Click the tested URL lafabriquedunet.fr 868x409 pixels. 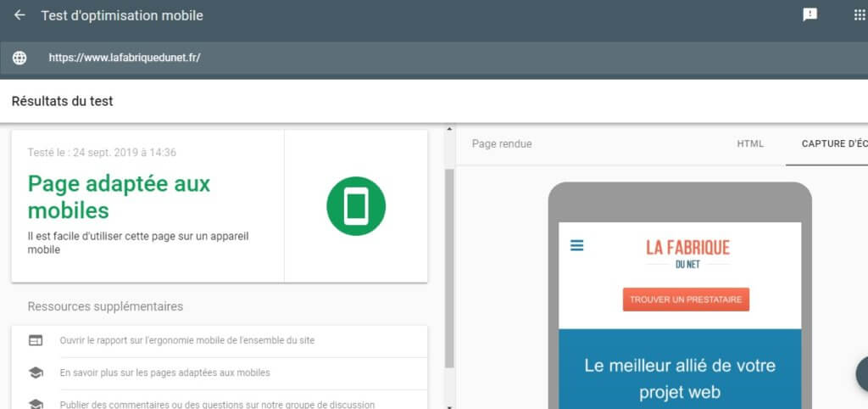(125, 58)
